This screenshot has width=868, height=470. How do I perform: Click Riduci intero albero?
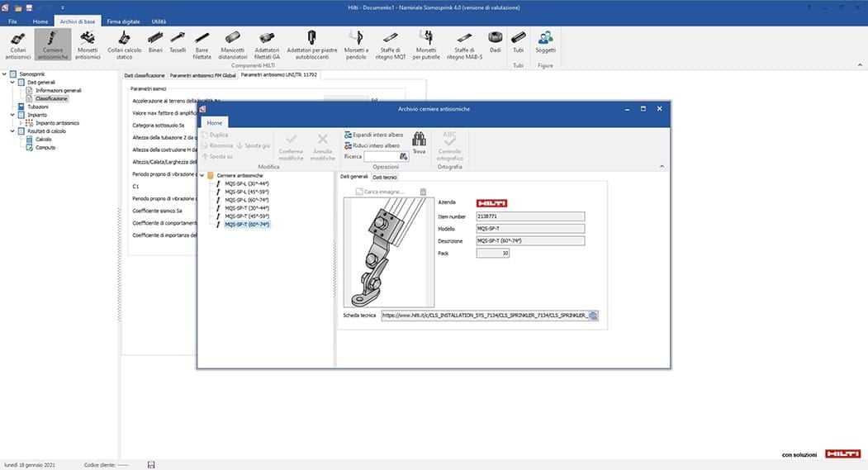[372, 145]
